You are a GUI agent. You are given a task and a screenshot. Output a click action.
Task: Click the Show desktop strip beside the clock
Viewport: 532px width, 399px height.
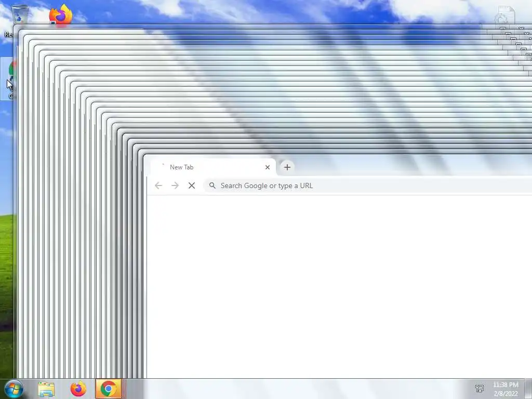528,389
